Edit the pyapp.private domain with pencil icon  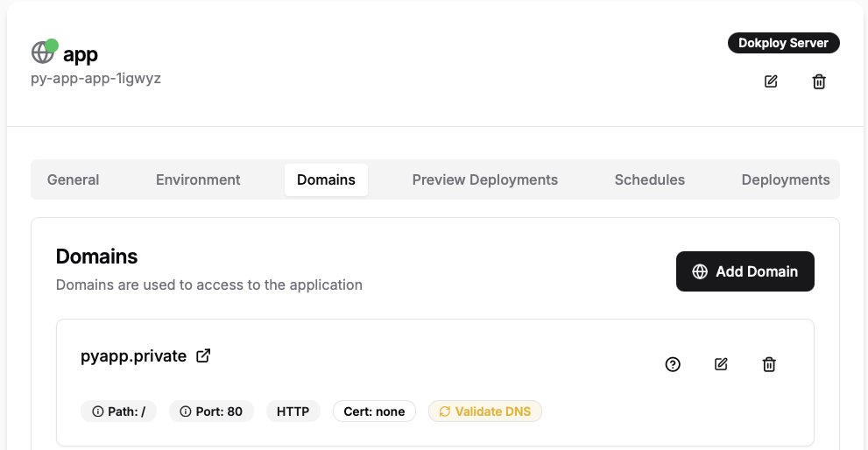[x=721, y=364]
